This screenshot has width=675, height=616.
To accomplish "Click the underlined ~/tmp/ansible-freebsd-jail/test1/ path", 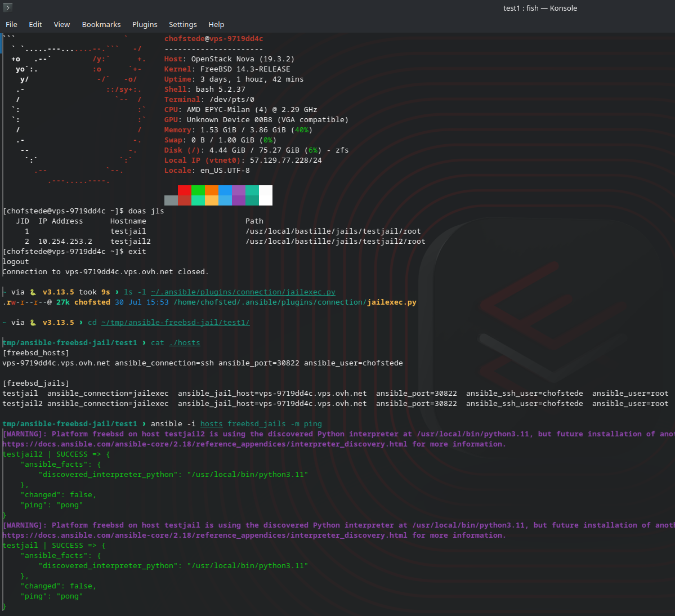I will [175, 323].
